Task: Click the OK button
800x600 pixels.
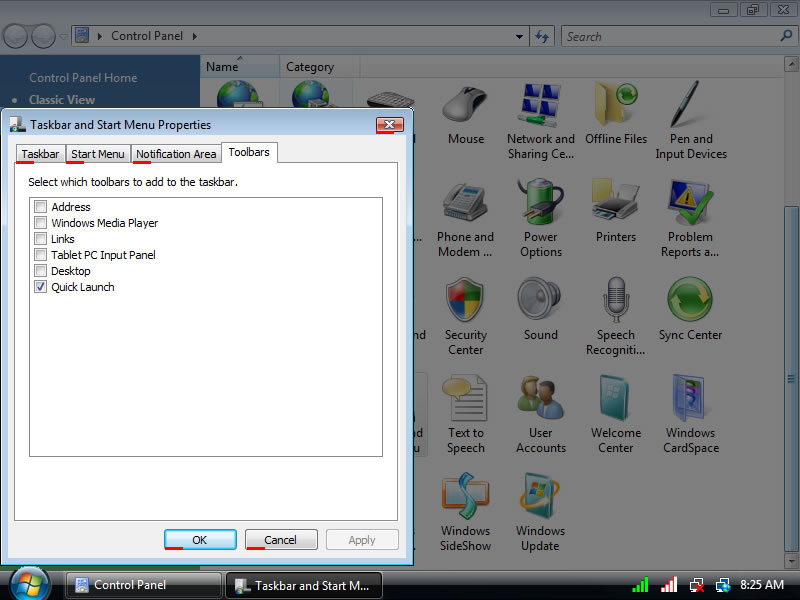Action: point(200,540)
